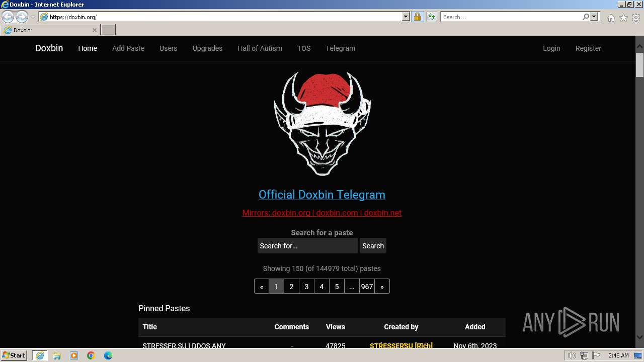Start a search using the magnifier icon

(x=586, y=17)
